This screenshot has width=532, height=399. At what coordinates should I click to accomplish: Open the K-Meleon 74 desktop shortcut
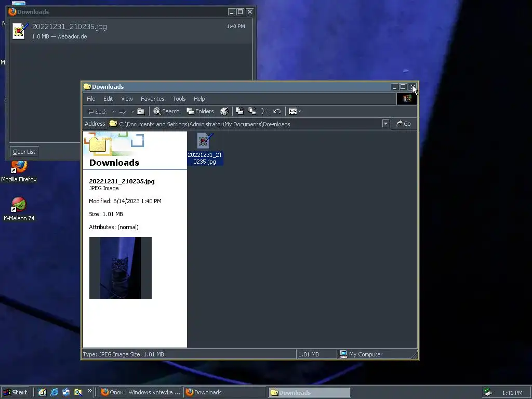point(19,209)
